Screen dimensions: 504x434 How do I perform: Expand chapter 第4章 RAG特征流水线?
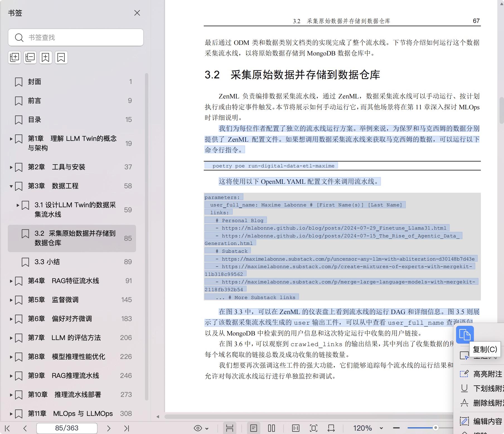point(11,281)
